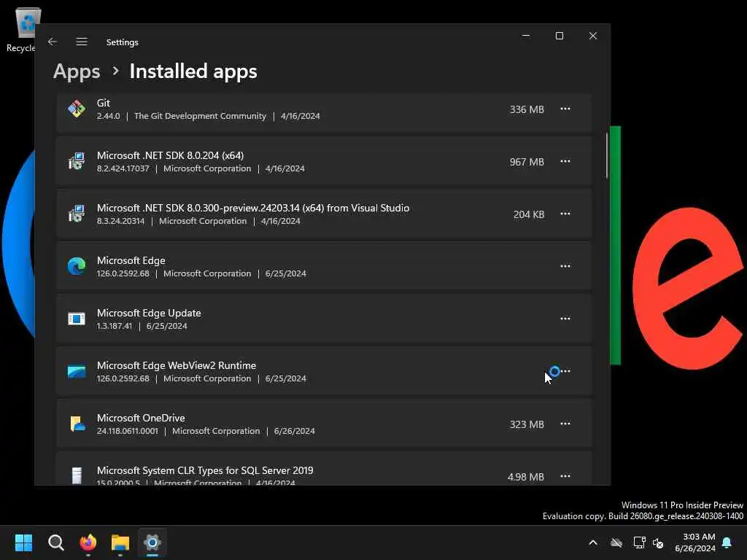Launch Firefox from the taskbar
Screen dimensions: 747x560
point(88,542)
